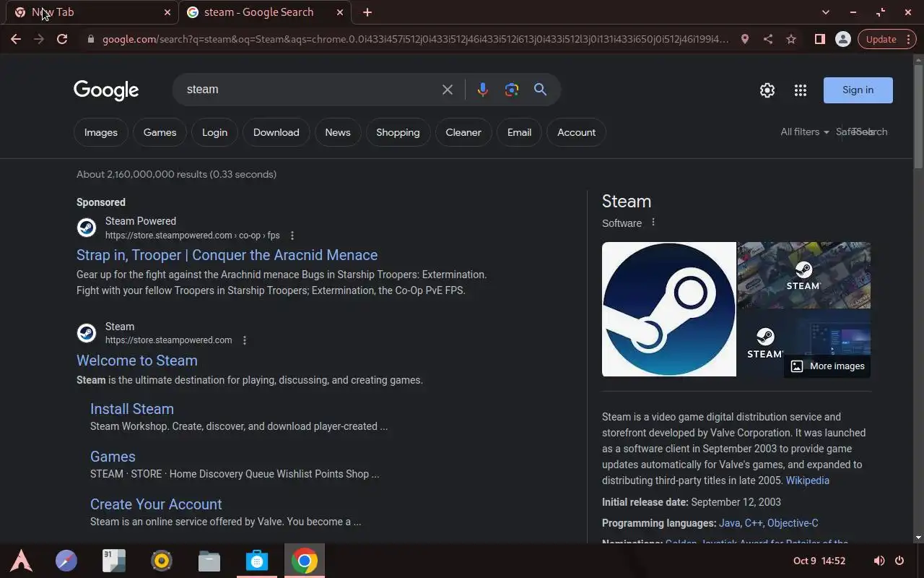Open the top-right Steam library thumbnail

coord(804,275)
